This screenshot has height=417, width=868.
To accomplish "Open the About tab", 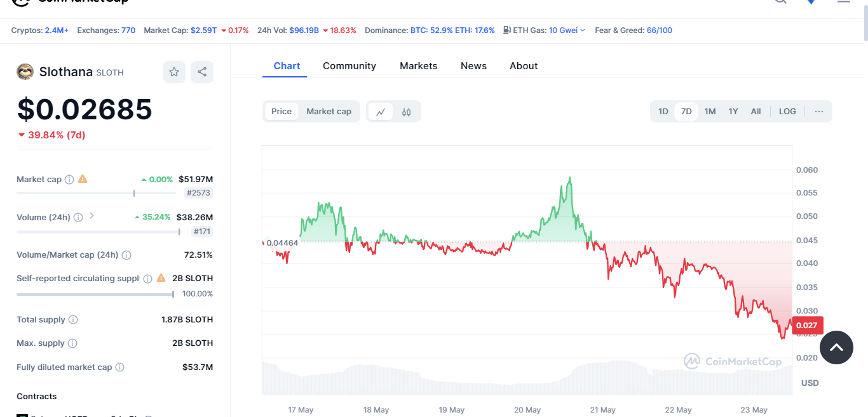I will click(524, 66).
